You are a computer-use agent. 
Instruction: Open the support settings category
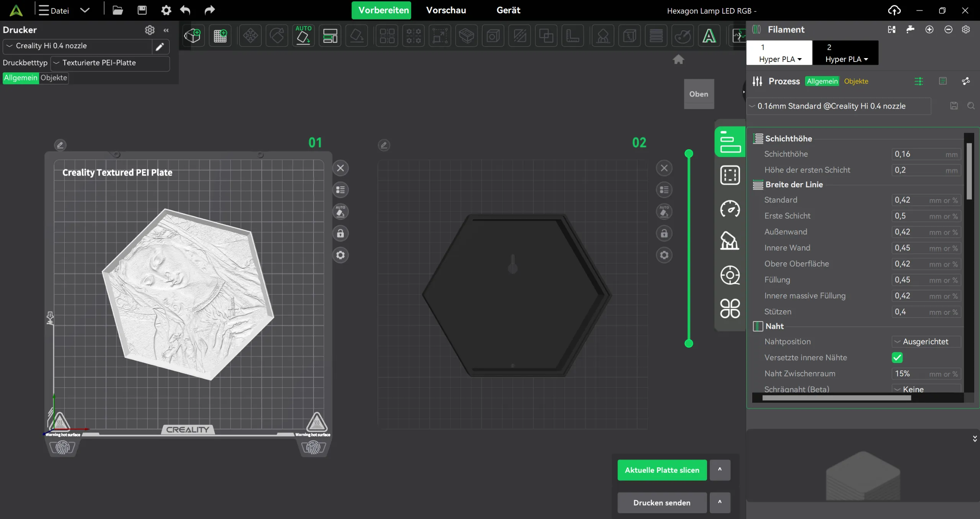730,241
